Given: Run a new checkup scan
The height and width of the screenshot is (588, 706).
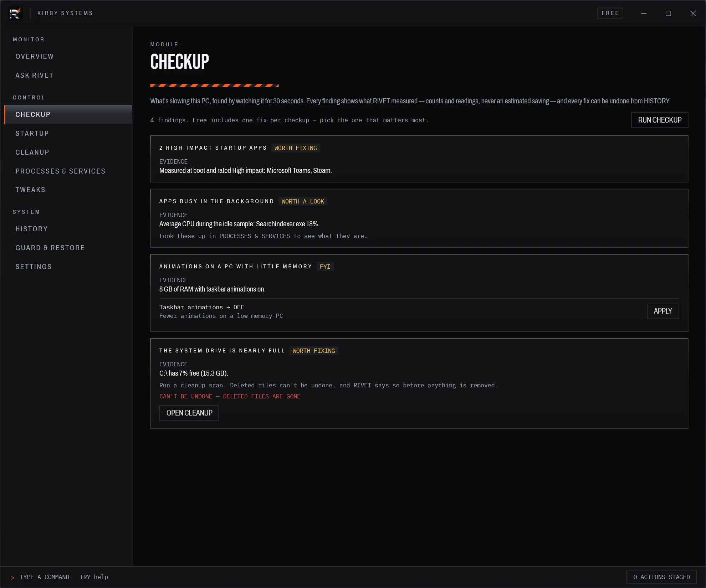Looking at the screenshot, I should (660, 120).
